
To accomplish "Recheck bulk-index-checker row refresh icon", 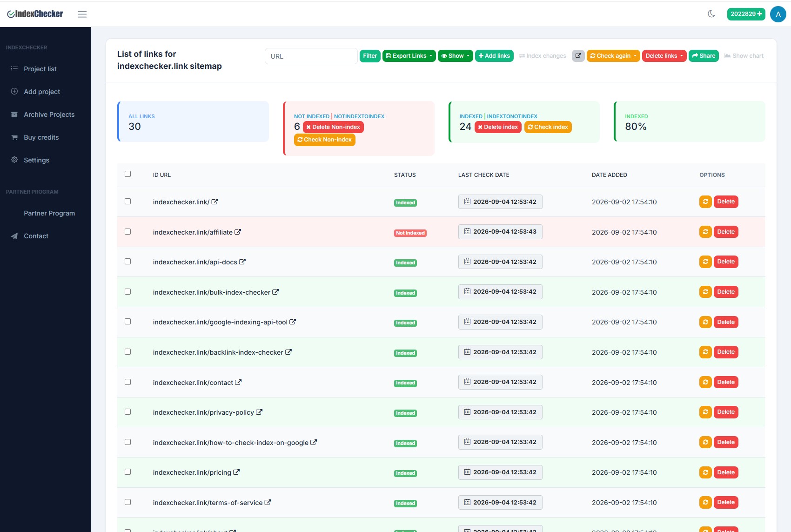I will [705, 292].
